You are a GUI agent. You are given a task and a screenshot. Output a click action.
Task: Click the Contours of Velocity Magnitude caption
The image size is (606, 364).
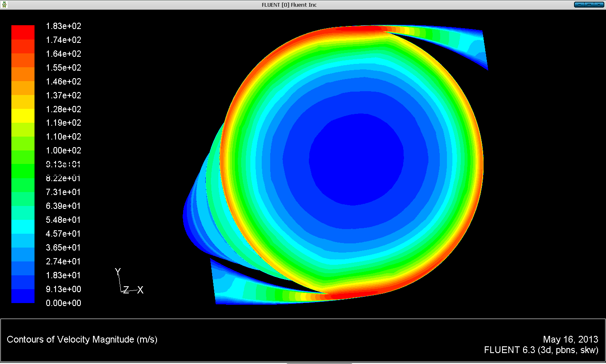point(82,340)
